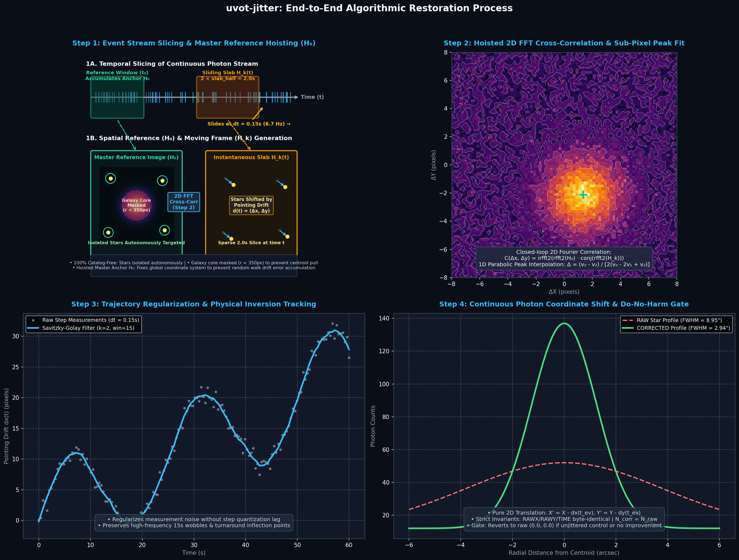Click the green Reference Window box on the timeline
Image resolution: width=739 pixels, height=560 pixels.
pos(117,97)
